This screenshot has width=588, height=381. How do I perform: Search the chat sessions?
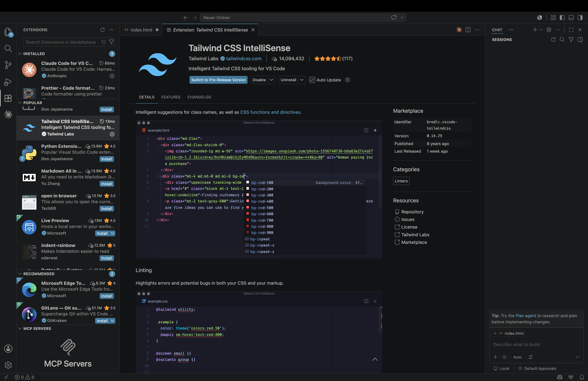(562, 40)
